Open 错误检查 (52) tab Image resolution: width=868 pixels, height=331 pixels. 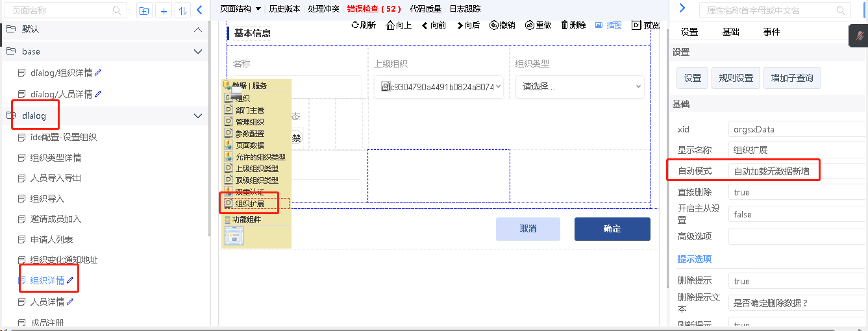[374, 9]
